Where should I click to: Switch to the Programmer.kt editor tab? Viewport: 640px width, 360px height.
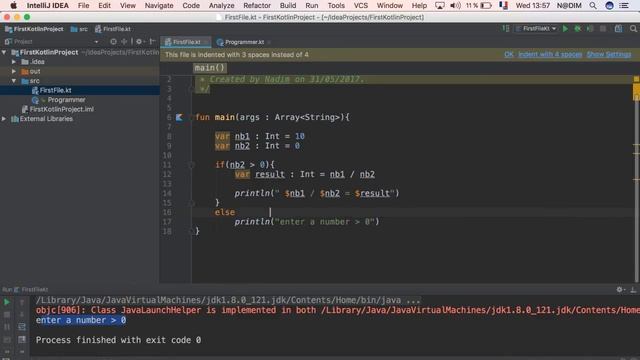pos(244,42)
